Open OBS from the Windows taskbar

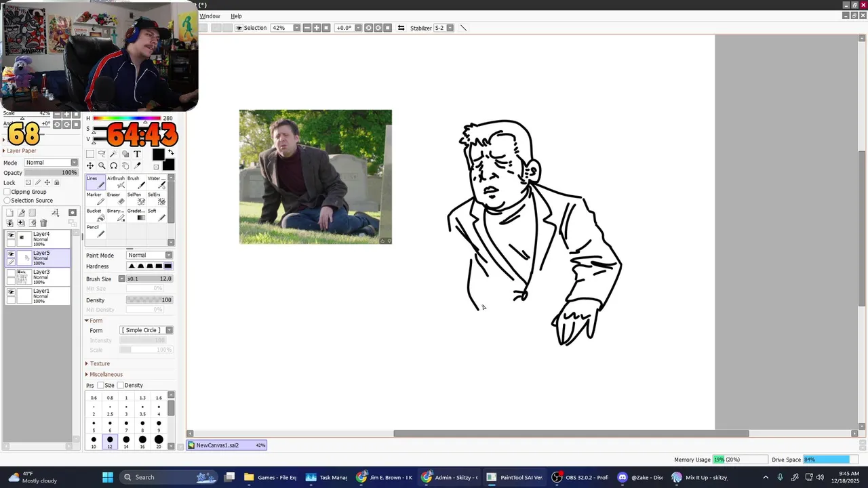(x=579, y=477)
